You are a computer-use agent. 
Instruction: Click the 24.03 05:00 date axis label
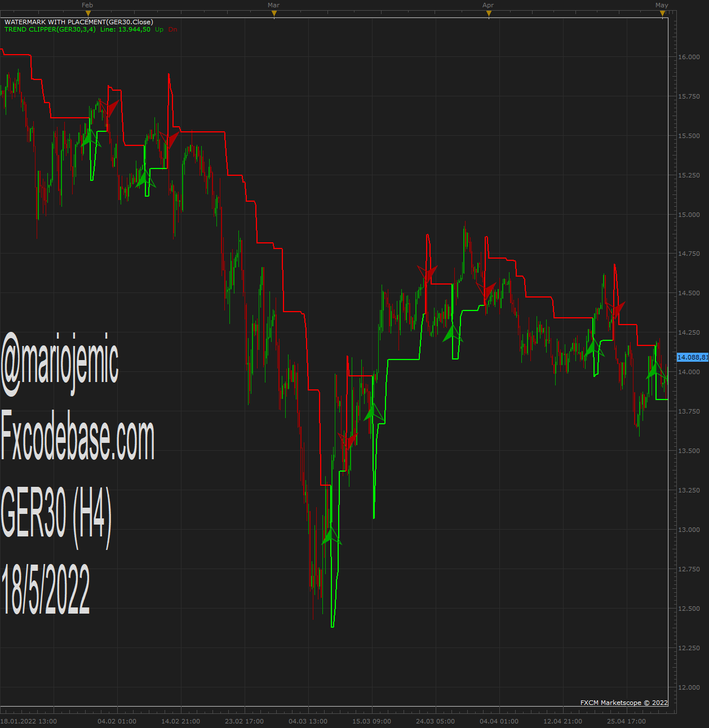tap(435, 721)
